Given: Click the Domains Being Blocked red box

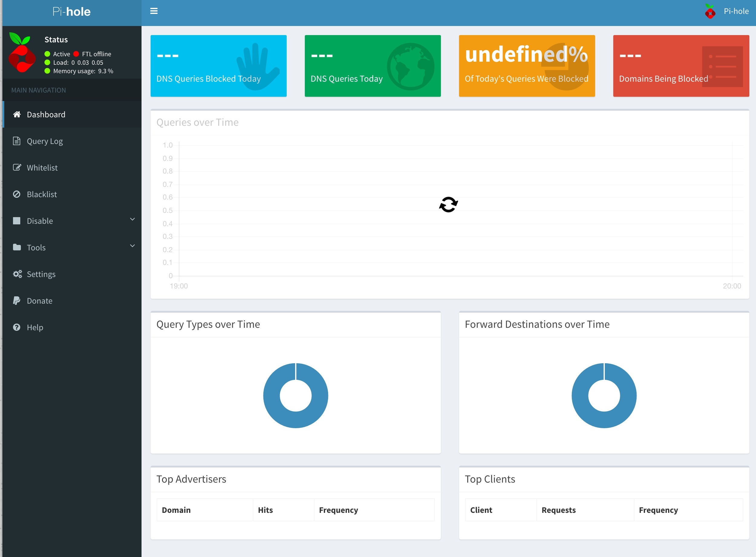Looking at the screenshot, I should click(681, 66).
